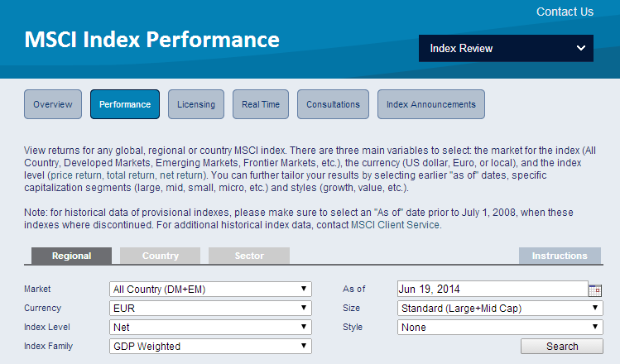Click the Market label
The image size is (620, 364).
pos(37,289)
